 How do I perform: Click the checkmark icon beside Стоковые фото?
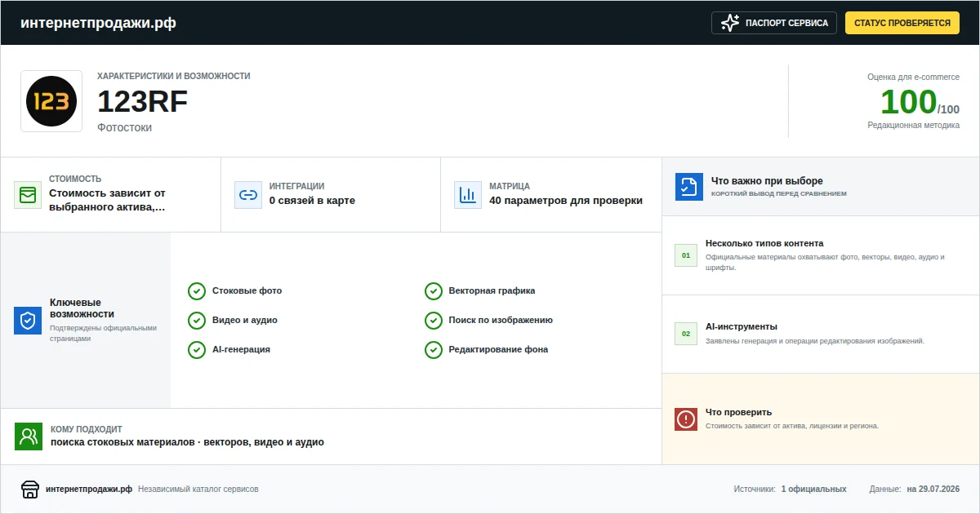[x=197, y=291]
